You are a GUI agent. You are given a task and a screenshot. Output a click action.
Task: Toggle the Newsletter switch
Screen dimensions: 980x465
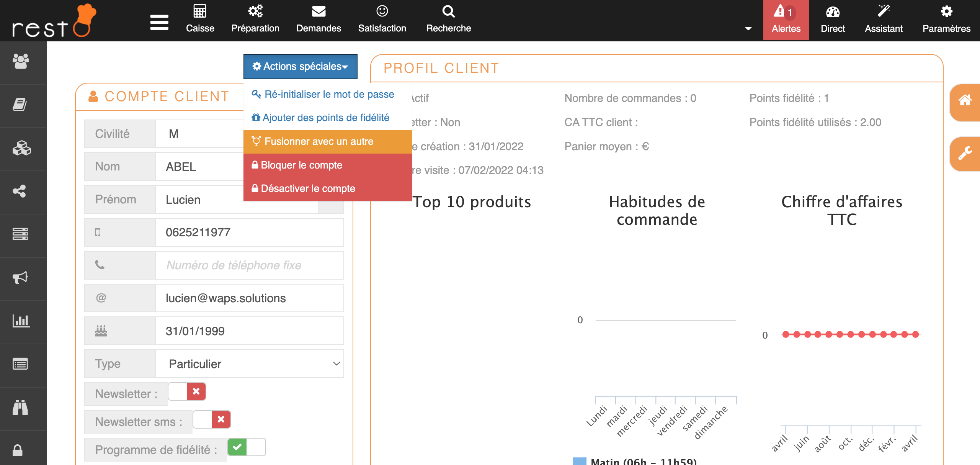187,391
